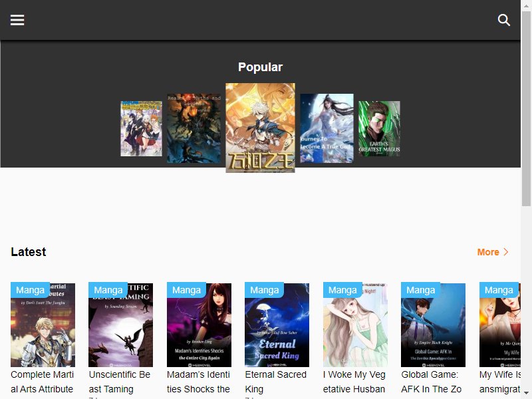Click title Unscientific Beast Taming
Image resolution: width=532 pixels, height=399 pixels.
(x=120, y=382)
